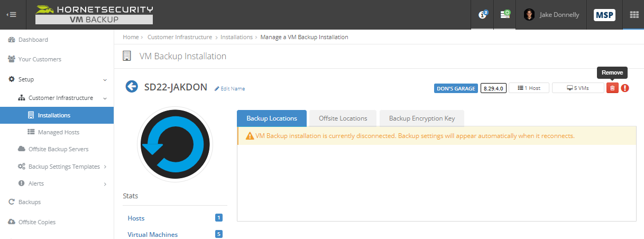Click the Customer Infrastructure breadcrumb
Screen dimensions: 644x239
pos(179,37)
